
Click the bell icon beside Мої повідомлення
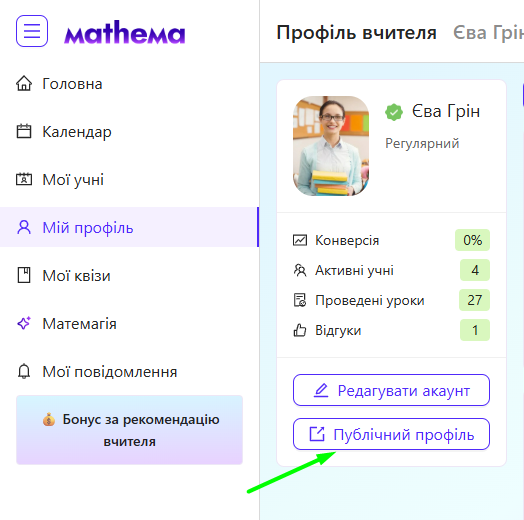click(x=24, y=371)
